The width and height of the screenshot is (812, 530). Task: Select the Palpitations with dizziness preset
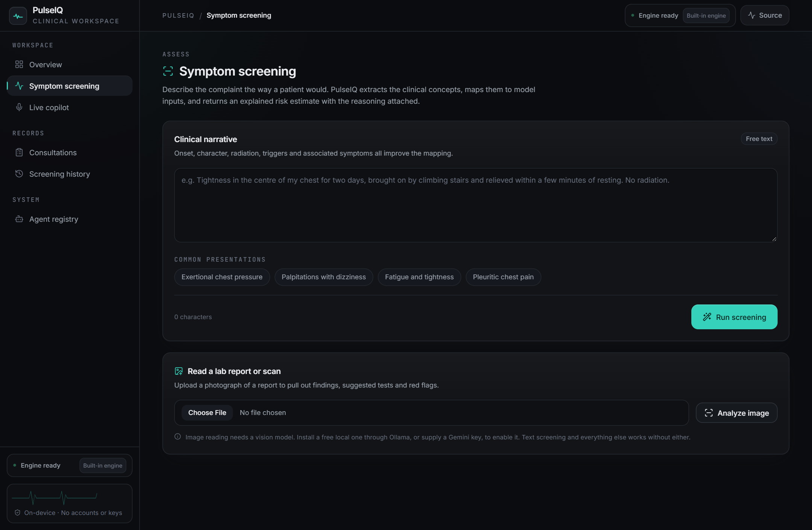click(x=324, y=277)
